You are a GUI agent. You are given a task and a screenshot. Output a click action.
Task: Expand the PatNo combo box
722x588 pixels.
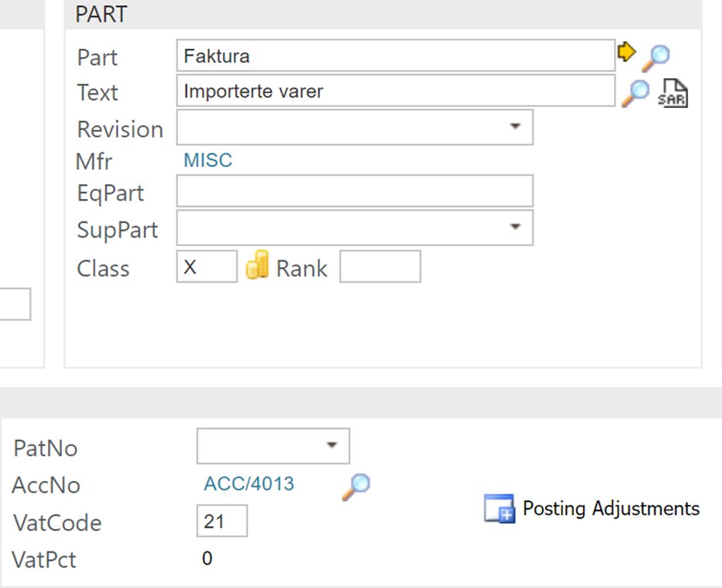(x=331, y=446)
